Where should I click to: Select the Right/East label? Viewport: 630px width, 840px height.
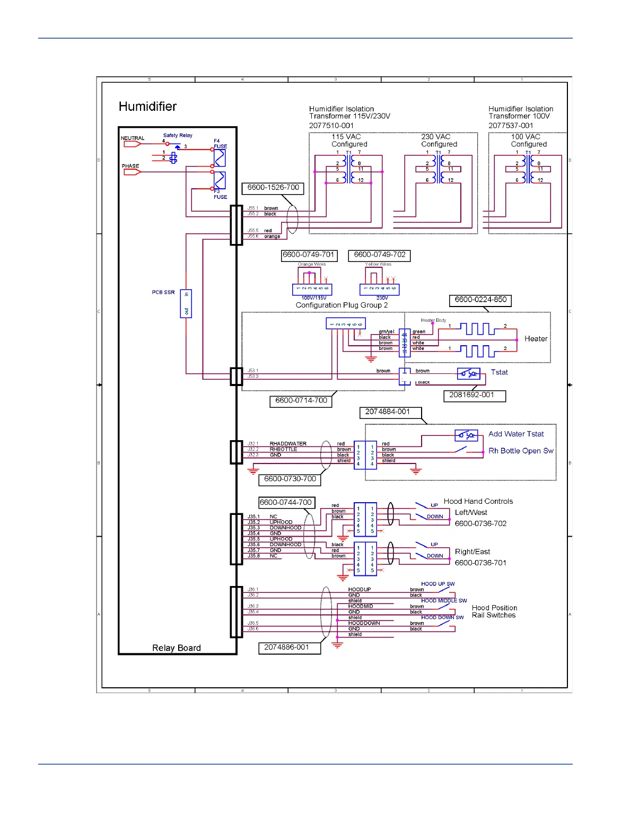click(472, 552)
